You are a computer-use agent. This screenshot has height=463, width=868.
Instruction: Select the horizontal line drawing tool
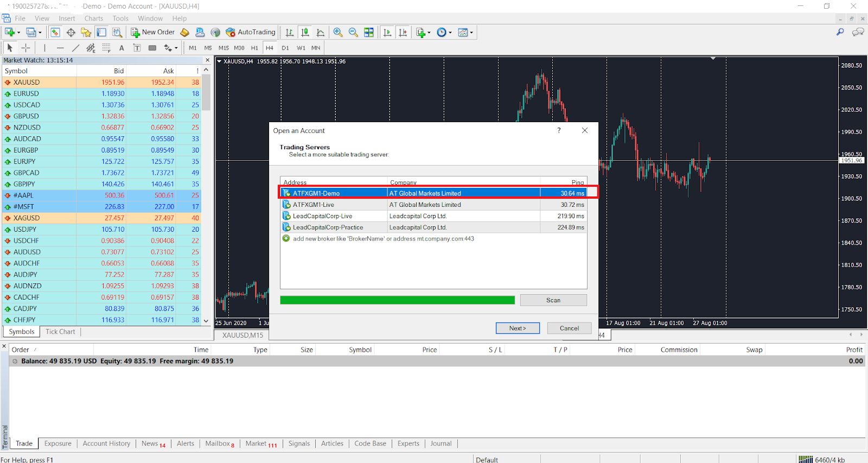[60, 48]
